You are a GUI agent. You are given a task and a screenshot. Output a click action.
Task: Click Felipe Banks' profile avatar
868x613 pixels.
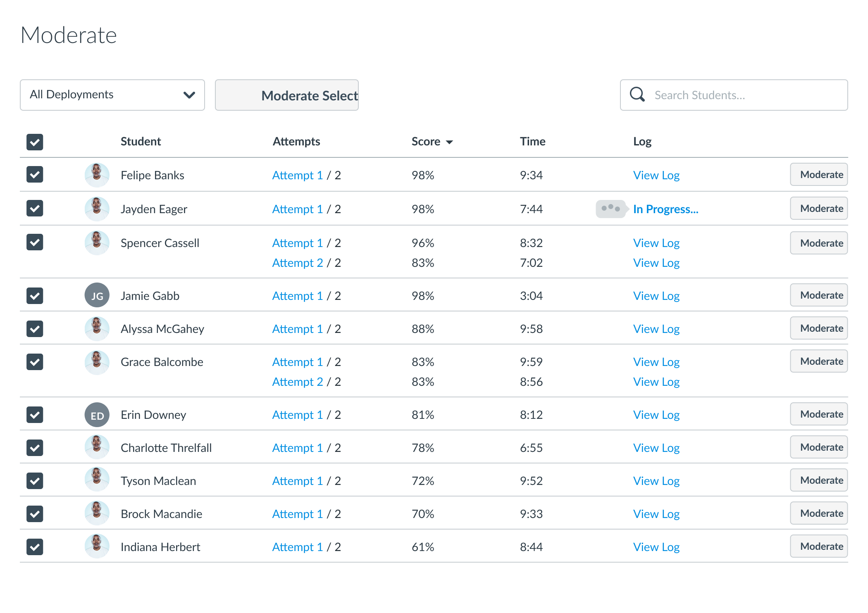click(x=97, y=175)
